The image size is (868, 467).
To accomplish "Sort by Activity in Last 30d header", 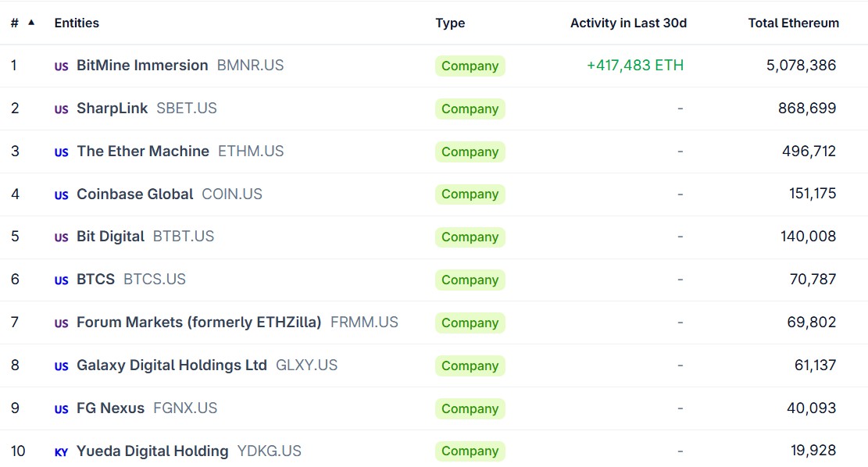I will [x=628, y=23].
